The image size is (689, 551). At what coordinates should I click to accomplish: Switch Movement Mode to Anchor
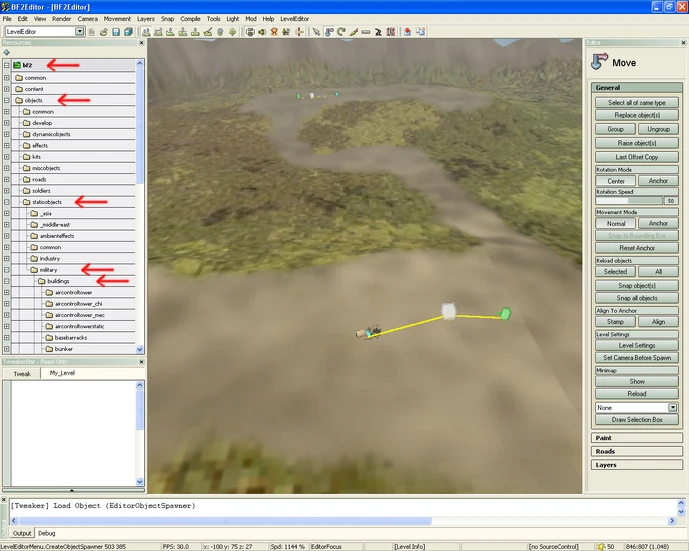(x=658, y=223)
